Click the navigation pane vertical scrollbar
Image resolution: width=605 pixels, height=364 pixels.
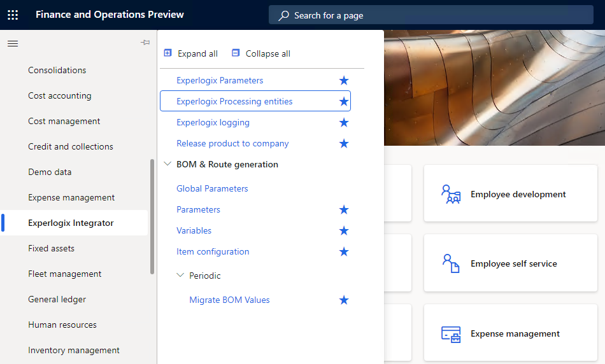click(152, 217)
